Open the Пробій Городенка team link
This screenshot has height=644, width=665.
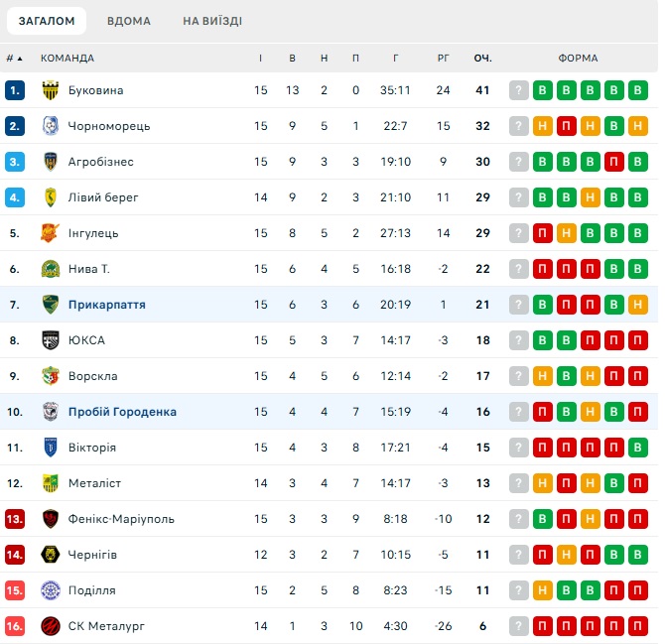(x=122, y=412)
